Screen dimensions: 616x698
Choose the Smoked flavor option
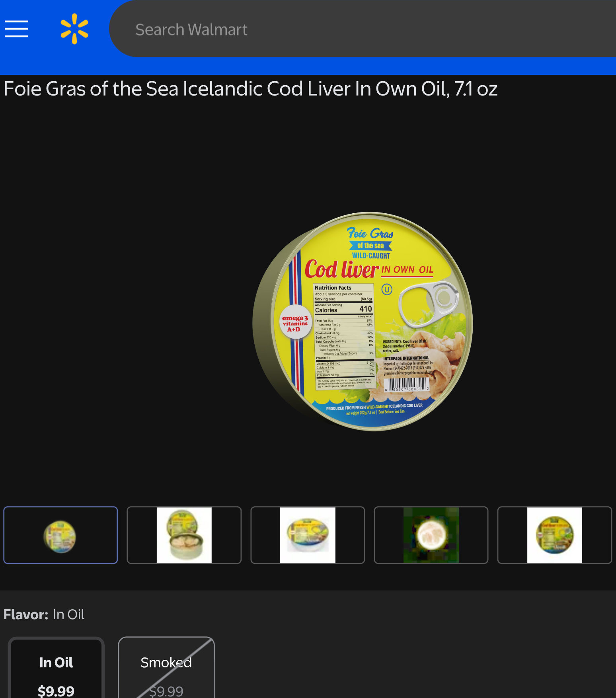tap(166, 668)
